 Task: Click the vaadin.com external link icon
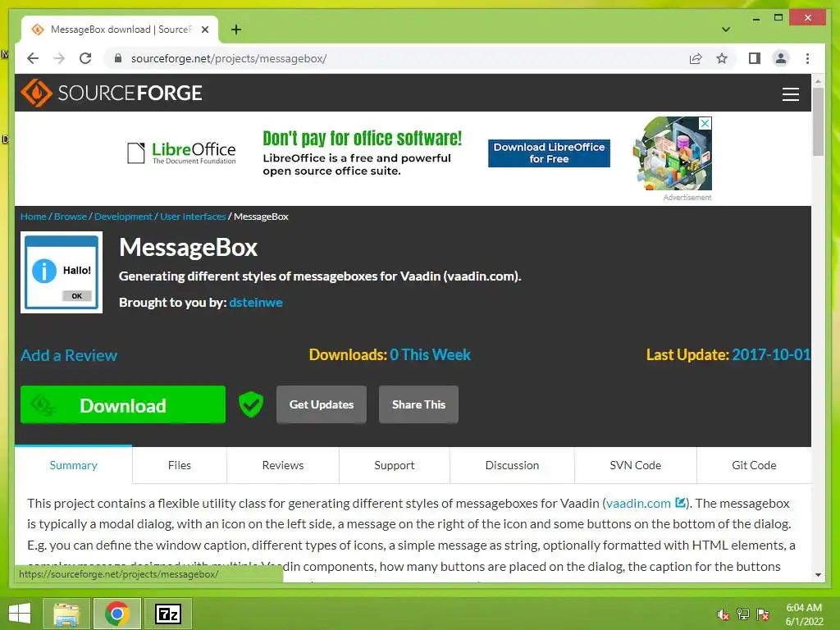tap(680, 503)
